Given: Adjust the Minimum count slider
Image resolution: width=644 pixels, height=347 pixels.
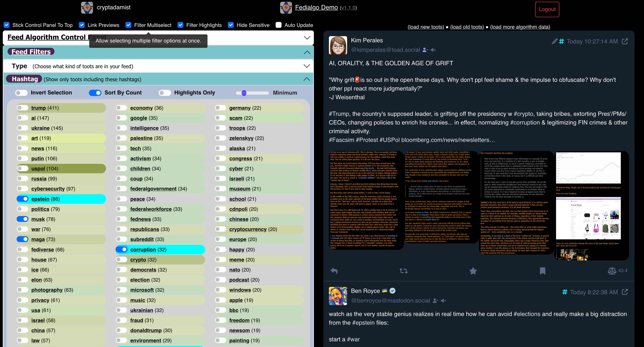Looking at the screenshot, I should pyautogui.click(x=244, y=93).
